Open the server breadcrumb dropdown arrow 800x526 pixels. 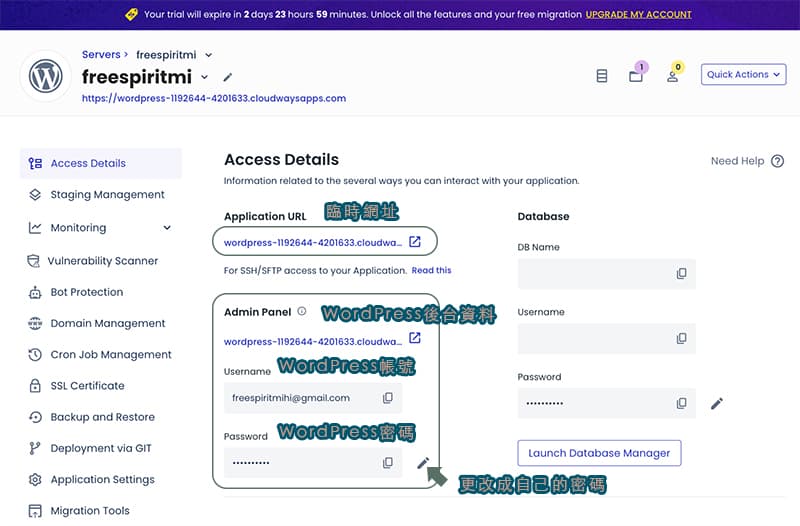[209, 55]
